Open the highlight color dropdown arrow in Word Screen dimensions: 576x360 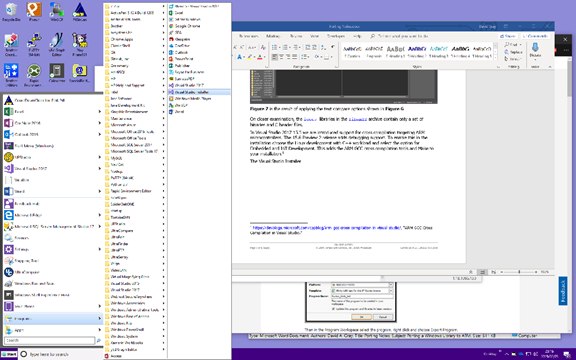pos(254,57)
